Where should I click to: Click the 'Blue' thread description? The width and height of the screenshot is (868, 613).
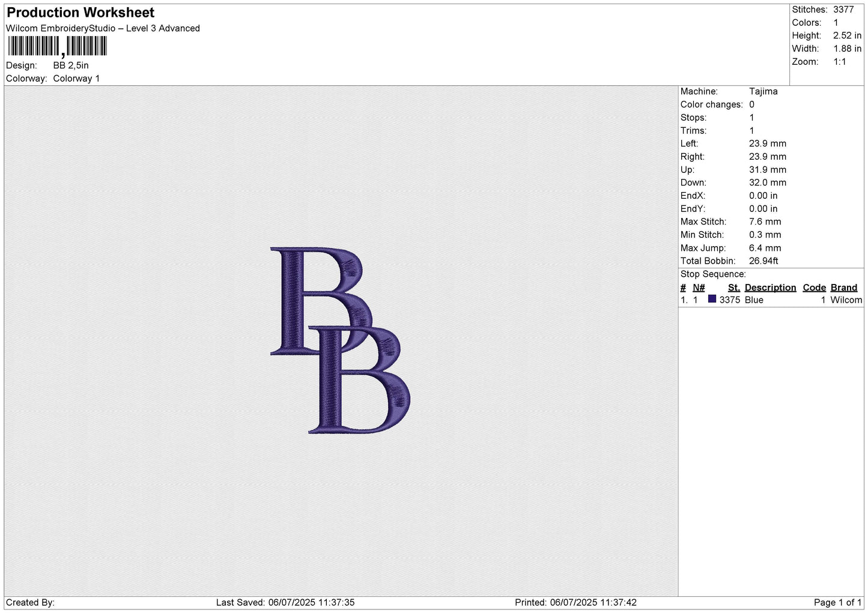coord(754,300)
